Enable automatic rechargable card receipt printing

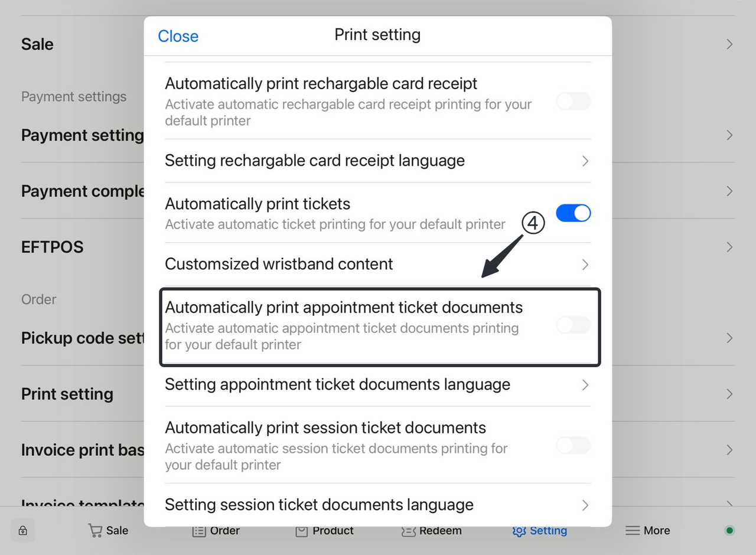click(x=573, y=102)
